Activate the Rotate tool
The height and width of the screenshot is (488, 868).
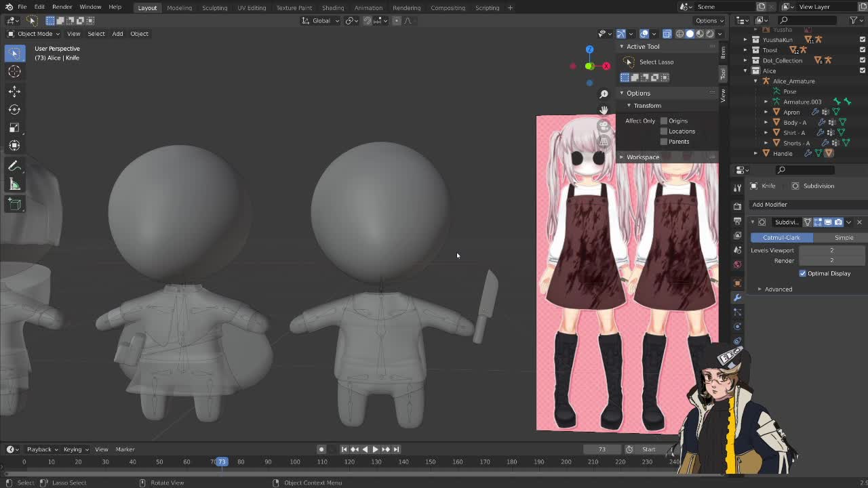click(x=14, y=109)
